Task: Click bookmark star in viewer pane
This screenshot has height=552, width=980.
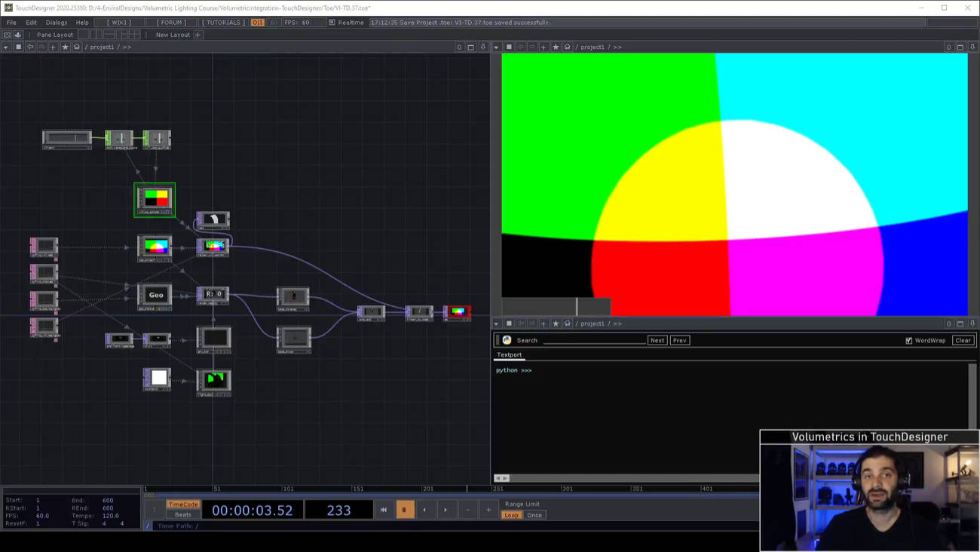Action: tap(556, 47)
